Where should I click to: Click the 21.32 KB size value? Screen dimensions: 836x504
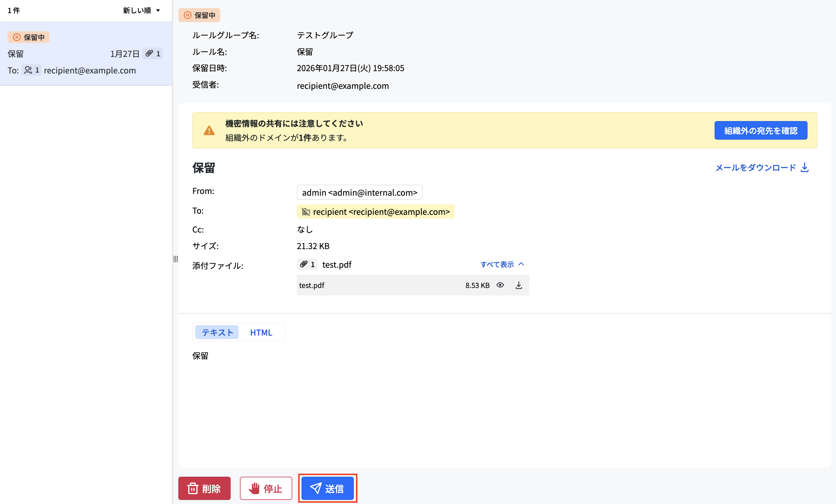click(x=313, y=246)
